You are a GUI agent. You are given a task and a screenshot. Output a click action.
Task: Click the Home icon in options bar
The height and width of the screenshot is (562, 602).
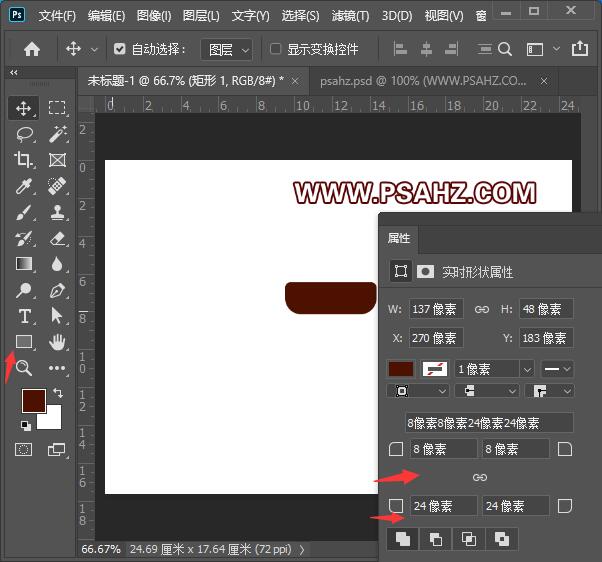click(x=32, y=49)
